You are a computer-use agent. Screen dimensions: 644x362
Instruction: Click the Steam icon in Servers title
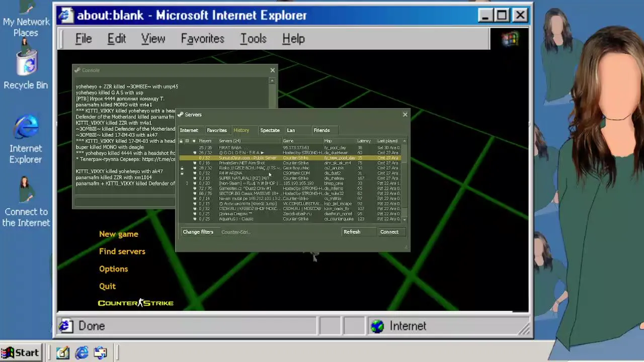[181, 115]
